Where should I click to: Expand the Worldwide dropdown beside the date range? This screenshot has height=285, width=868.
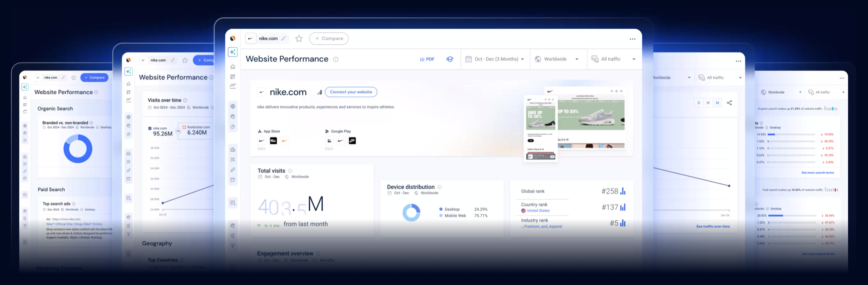(x=558, y=59)
